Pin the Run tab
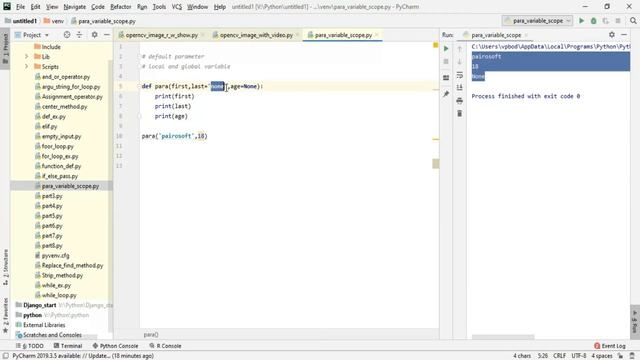 (446, 94)
